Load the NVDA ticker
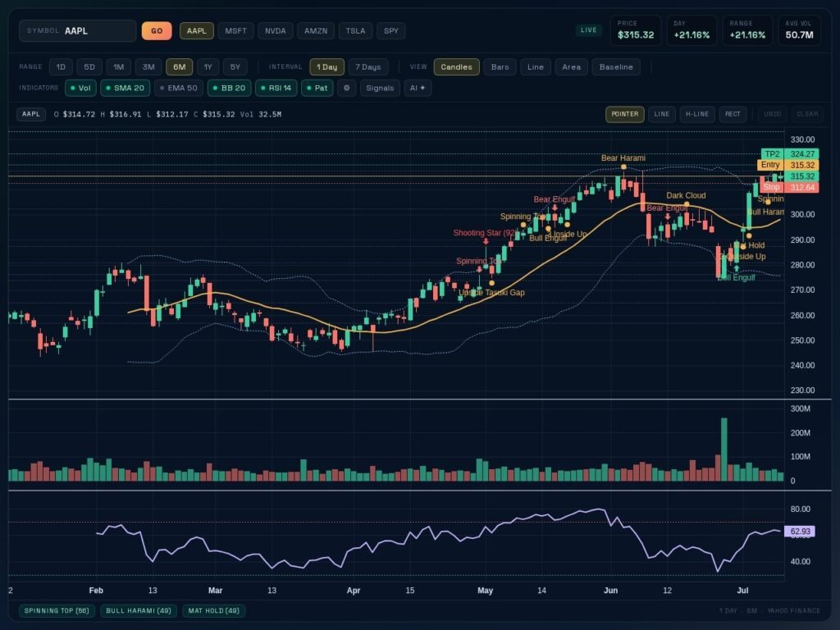Screen dimensions: 840x630 [276, 31]
